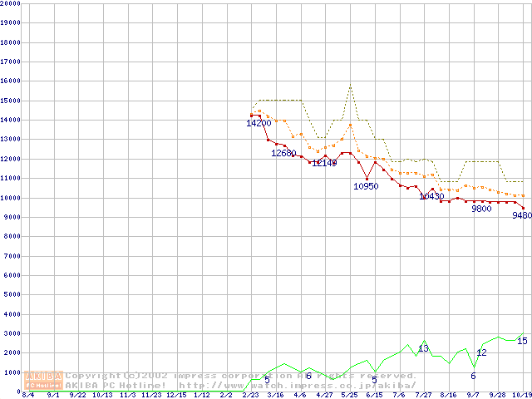This screenshot has width=532, height=399.
Task: Click the 20000 value on the y-axis
Action: point(10,3)
